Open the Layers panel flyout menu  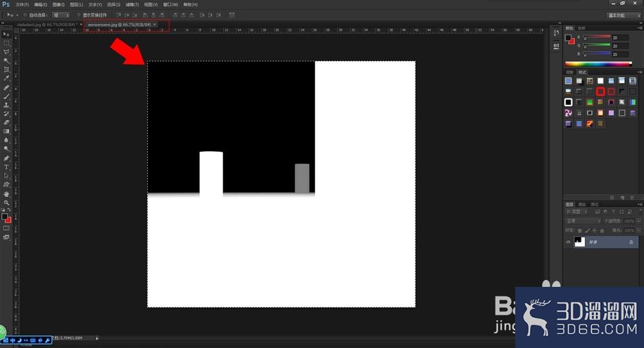click(639, 205)
